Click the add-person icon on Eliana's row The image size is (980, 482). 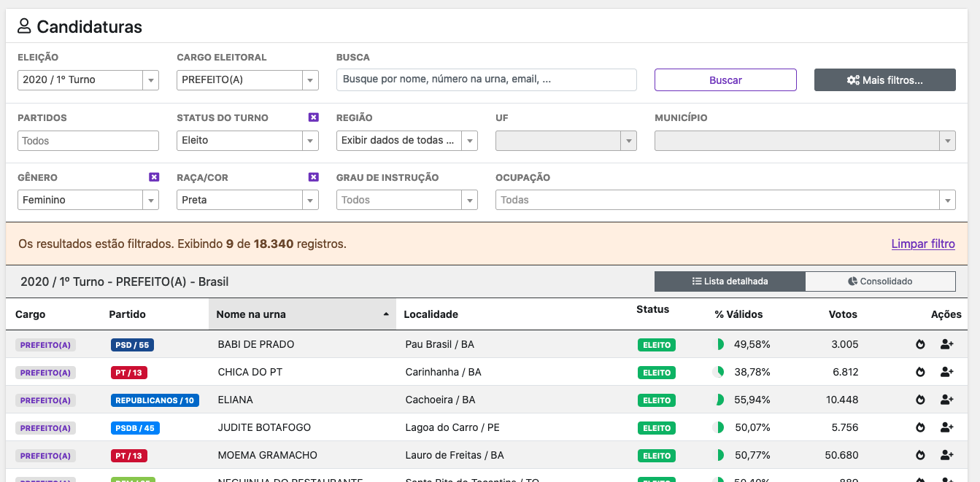click(x=946, y=400)
